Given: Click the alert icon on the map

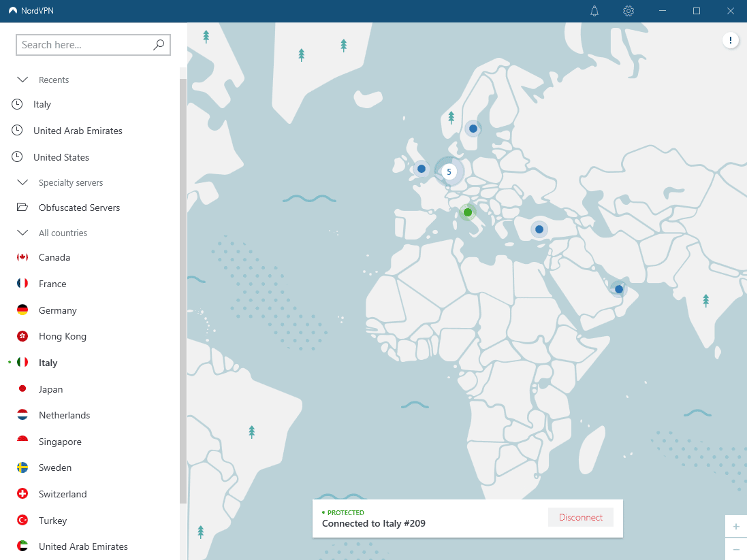Looking at the screenshot, I should (731, 40).
